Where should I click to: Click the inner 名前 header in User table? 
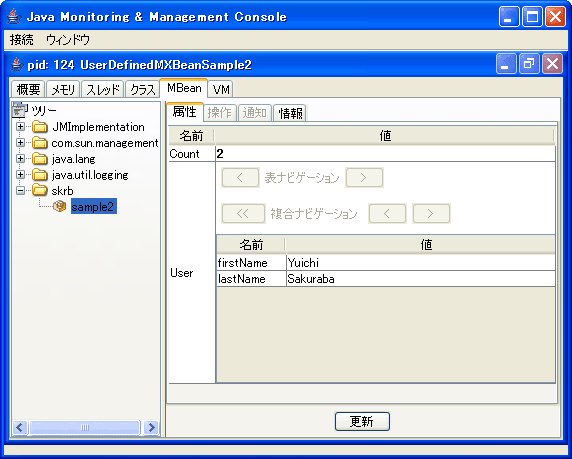click(251, 244)
